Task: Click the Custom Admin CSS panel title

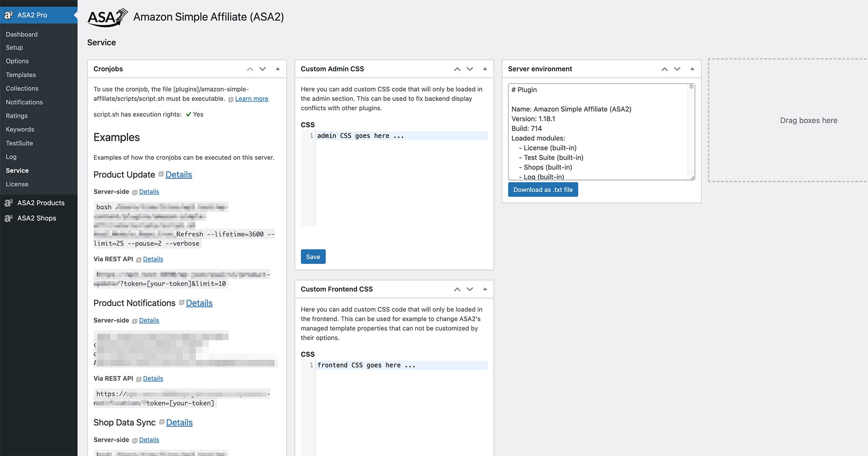Action: click(x=332, y=69)
